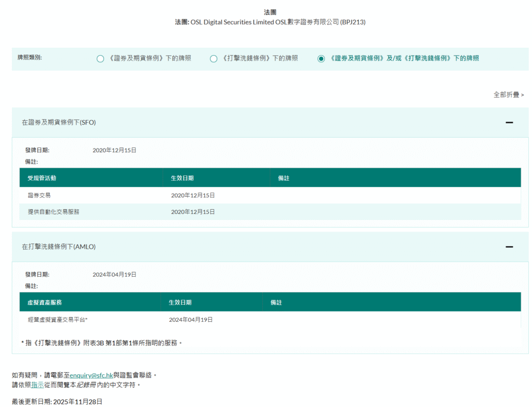Open the 指示 instructions link
Image resolution: width=532 pixels, height=407 pixels.
[37, 385]
